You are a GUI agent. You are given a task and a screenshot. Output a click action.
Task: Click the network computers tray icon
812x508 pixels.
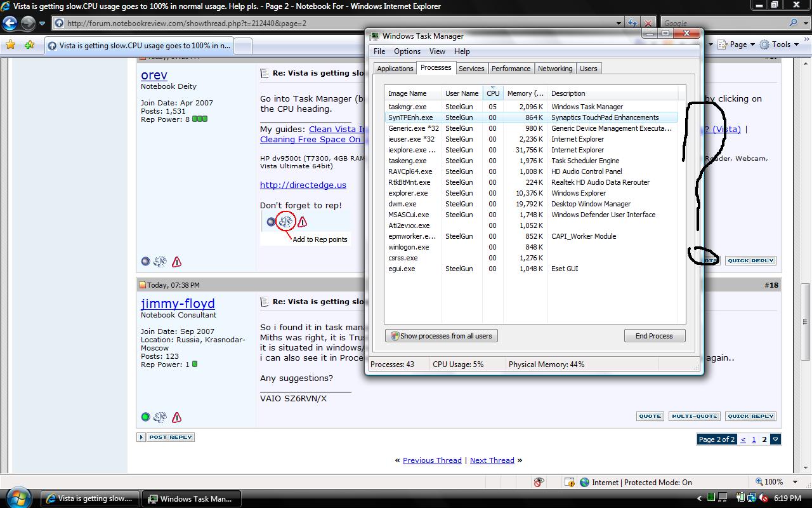[751, 498]
